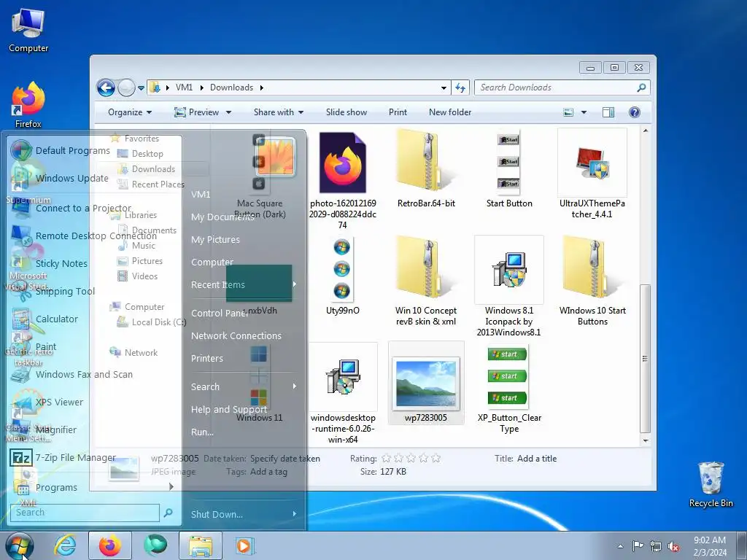Screen dimensions: 747x560
Task: Click the scroll down arrow of file list
Action: pos(645,441)
